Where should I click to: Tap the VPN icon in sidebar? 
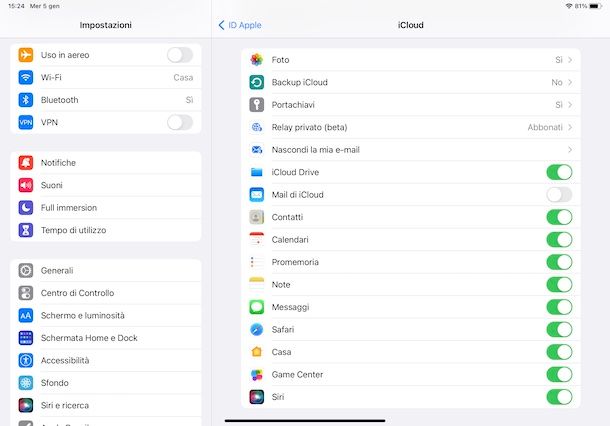coord(26,122)
